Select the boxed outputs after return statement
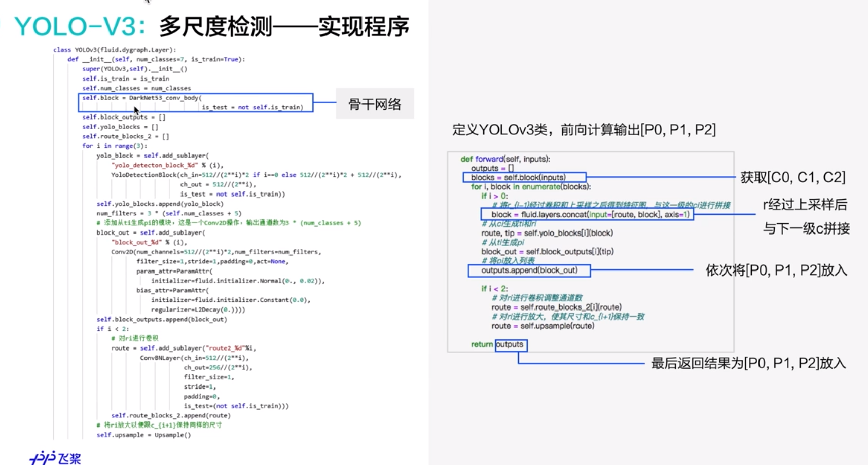Image resolution: width=868 pixels, height=465 pixels. tap(511, 344)
